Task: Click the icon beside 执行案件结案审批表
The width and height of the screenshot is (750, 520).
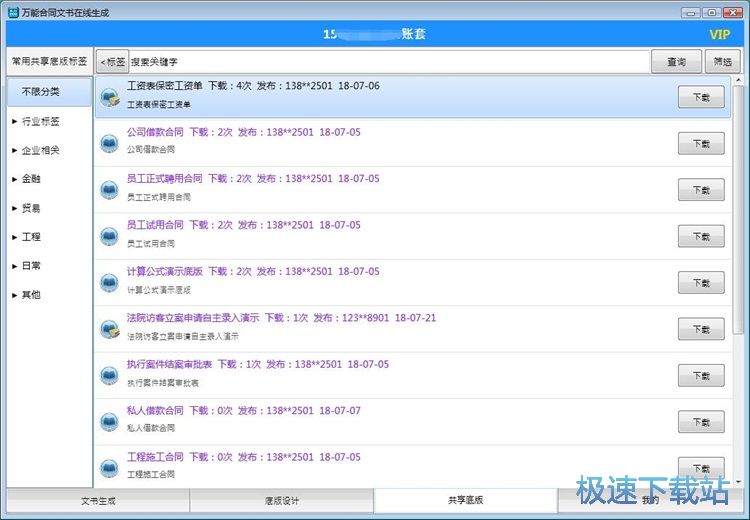Action: point(110,375)
